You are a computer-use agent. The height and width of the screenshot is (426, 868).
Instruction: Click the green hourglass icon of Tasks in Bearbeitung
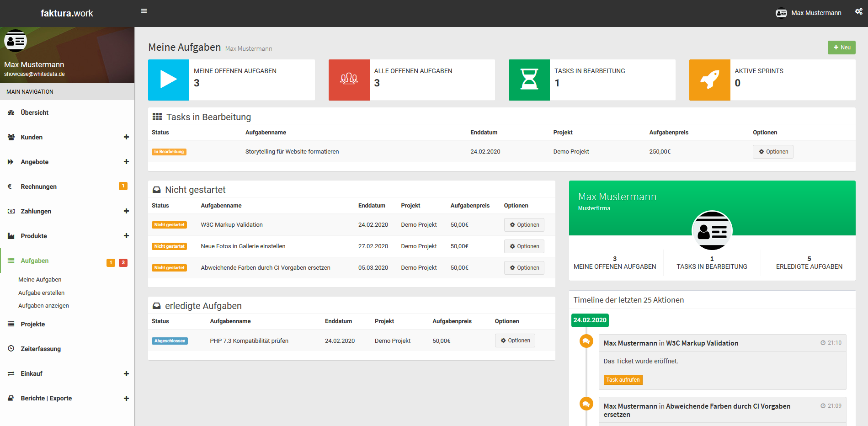[529, 80]
